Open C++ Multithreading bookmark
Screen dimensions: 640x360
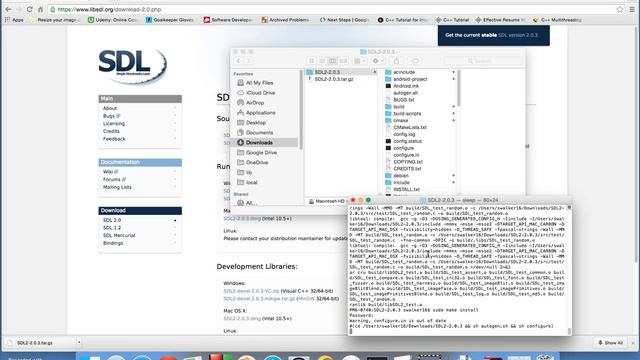pyautogui.click(x=557, y=20)
